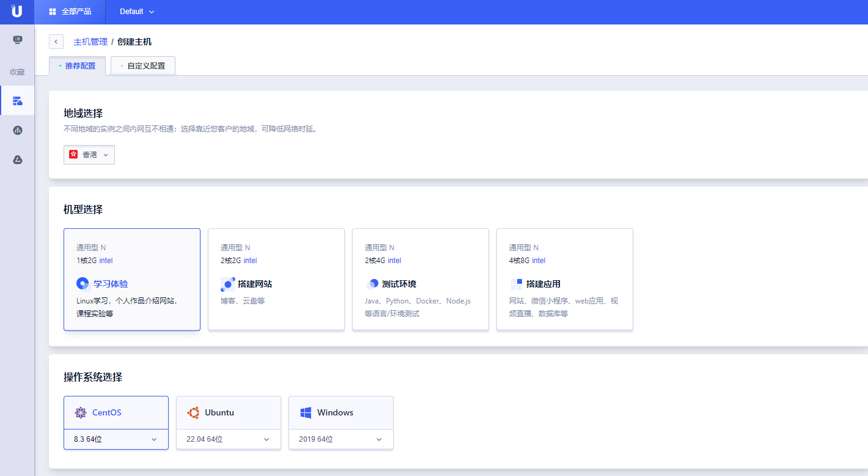Open the 香港 region dropdown
The image size is (868, 476).
click(89, 154)
